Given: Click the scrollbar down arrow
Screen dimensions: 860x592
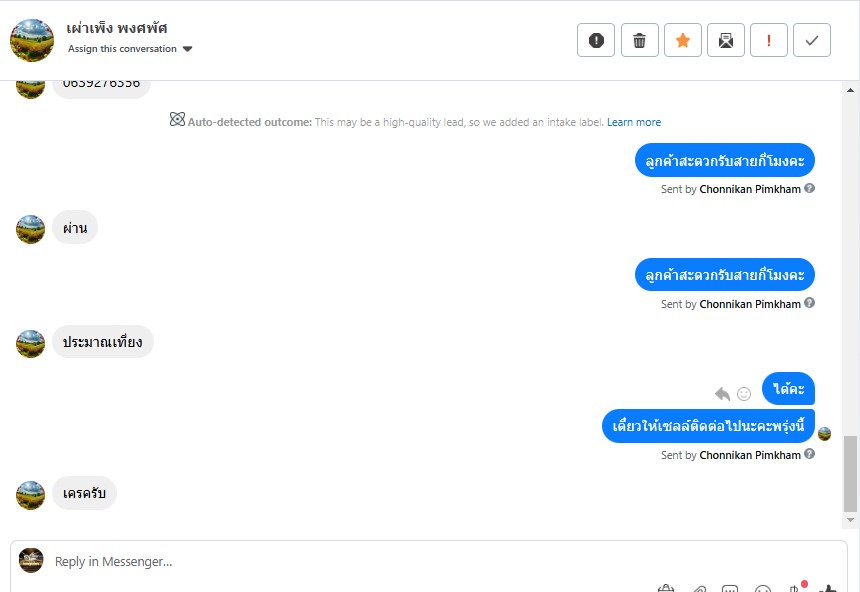Looking at the screenshot, I should pyautogui.click(x=851, y=521).
